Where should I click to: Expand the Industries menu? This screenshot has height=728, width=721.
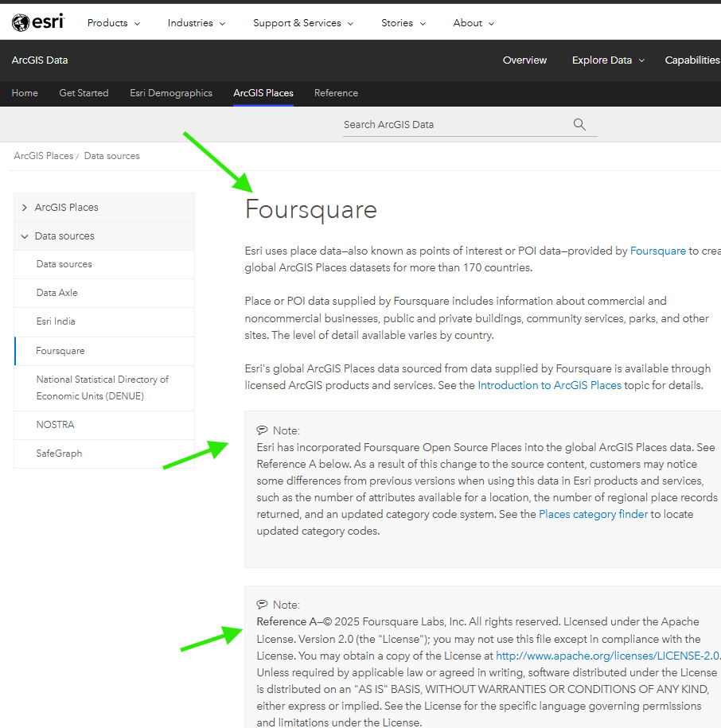pyautogui.click(x=196, y=23)
